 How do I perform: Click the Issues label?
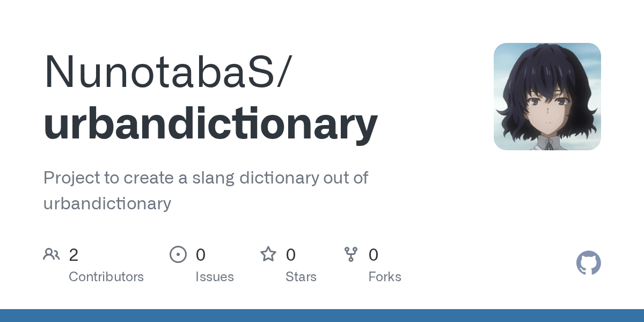point(215,277)
